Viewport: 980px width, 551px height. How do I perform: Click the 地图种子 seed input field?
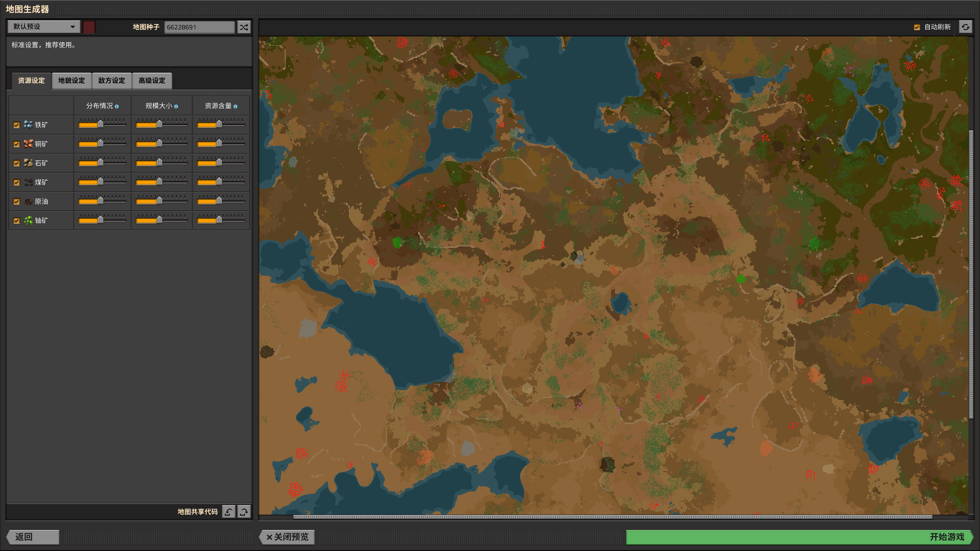pyautogui.click(x=199, y=27)
